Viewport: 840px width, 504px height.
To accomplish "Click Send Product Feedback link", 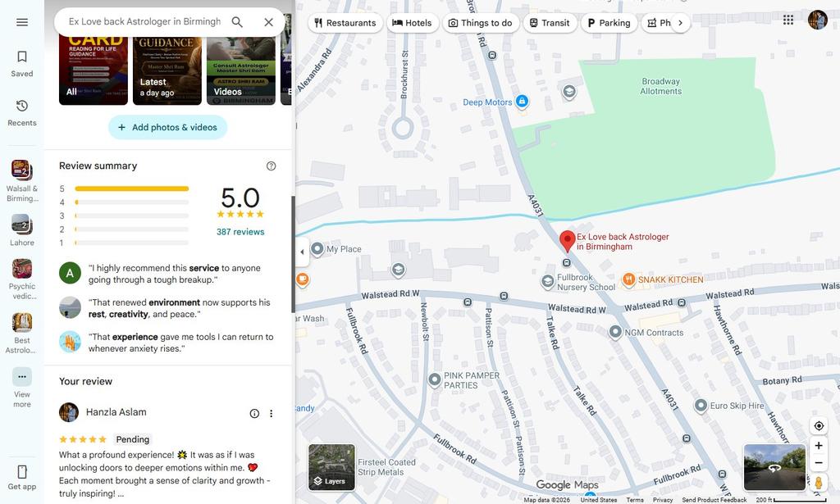I will [714, 500].
